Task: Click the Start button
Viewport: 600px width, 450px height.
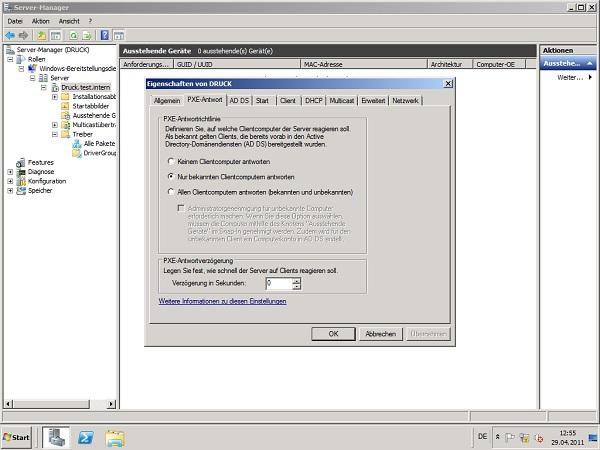Action: [16, 437]
